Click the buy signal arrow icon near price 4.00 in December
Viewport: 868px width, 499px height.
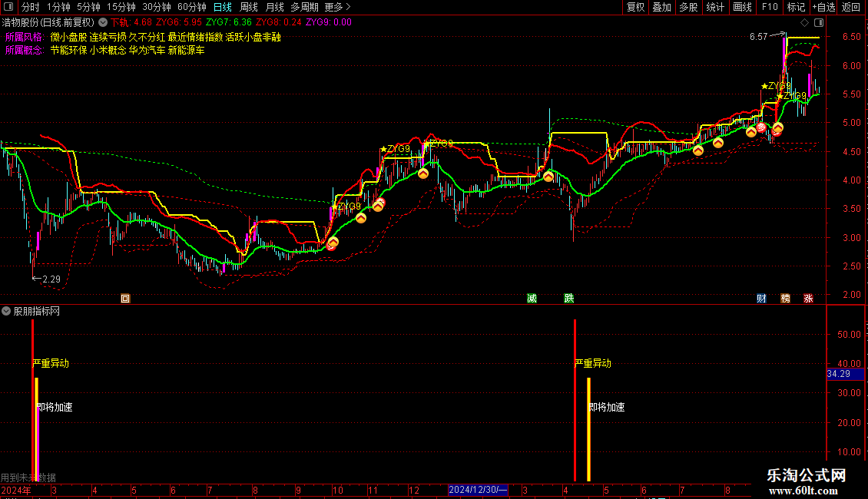[x=423, y=173]
